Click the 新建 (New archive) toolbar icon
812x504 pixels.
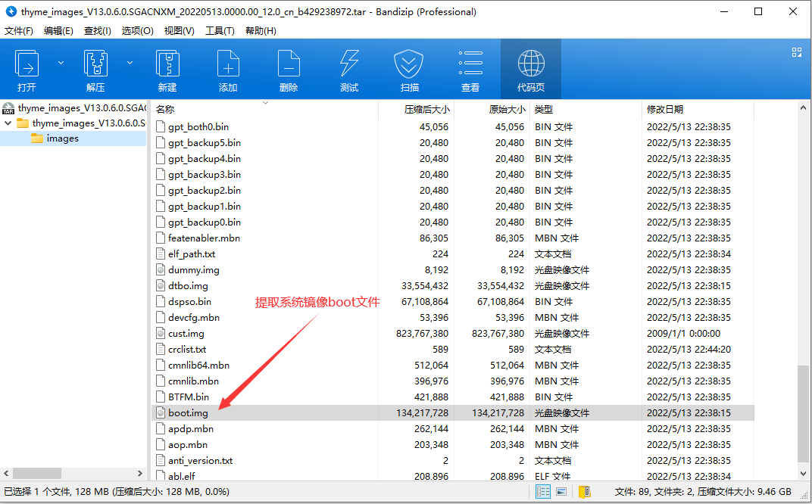pyautogui.click(x=167, y=69)
